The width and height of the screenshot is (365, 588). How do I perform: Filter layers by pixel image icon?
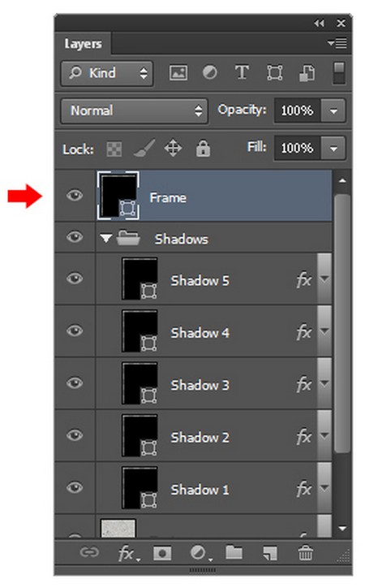pos(178,73)
